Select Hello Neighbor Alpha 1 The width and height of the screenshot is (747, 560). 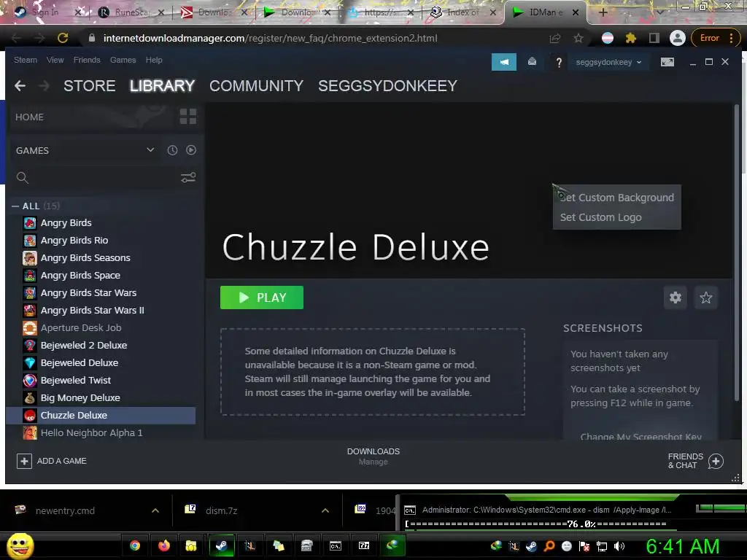pyautogui.click(x=102, y=433)
